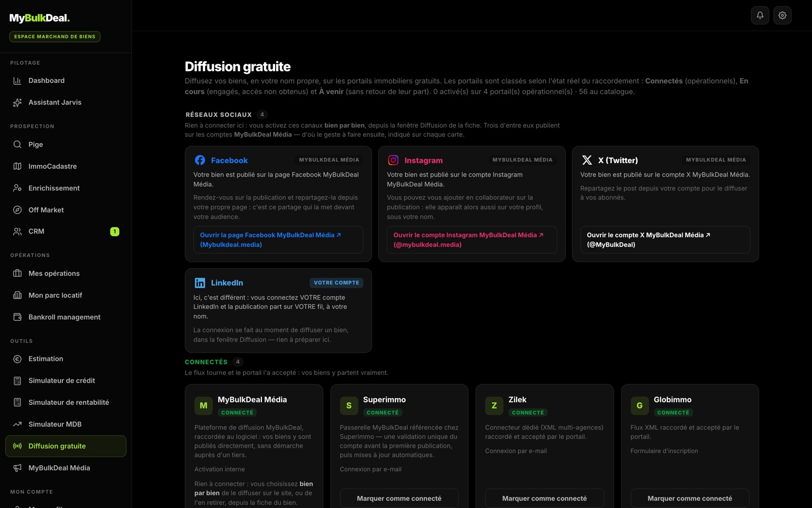This screenshot has height=508, width=812.
Task: Click the S avatar of Superimmo
Action: 349,405
